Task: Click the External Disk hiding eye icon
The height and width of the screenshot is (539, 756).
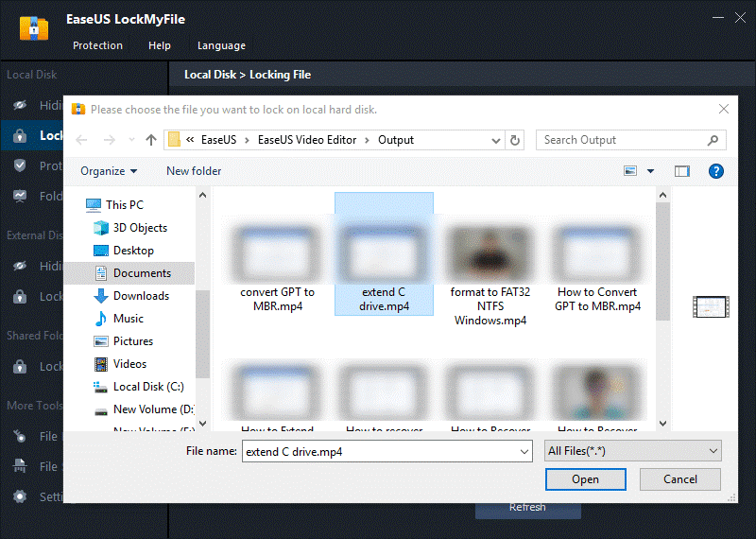Action: point(20,266)
